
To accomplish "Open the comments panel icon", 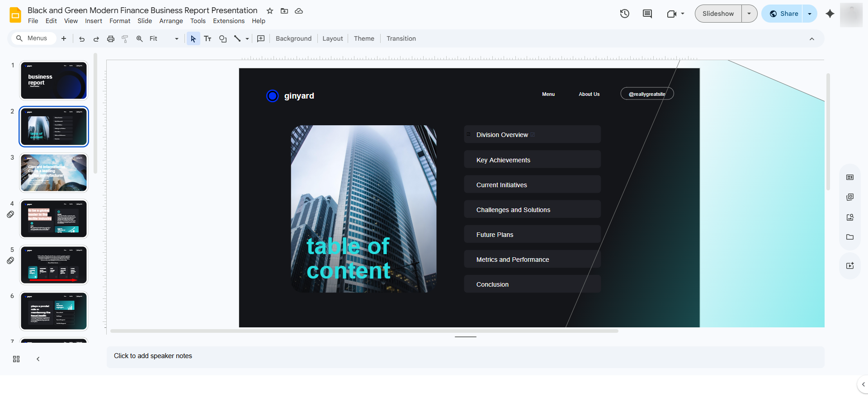I will pos(647,14).
